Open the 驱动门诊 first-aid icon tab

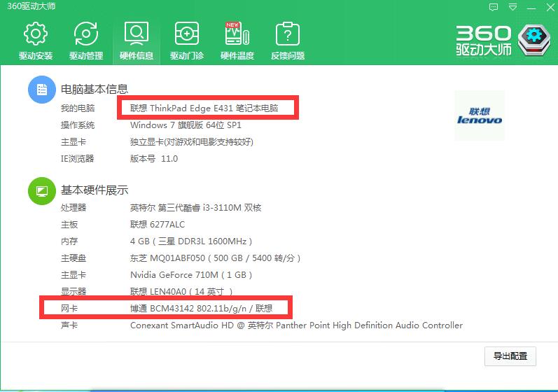pyautogui.click(x=187, y=41)
